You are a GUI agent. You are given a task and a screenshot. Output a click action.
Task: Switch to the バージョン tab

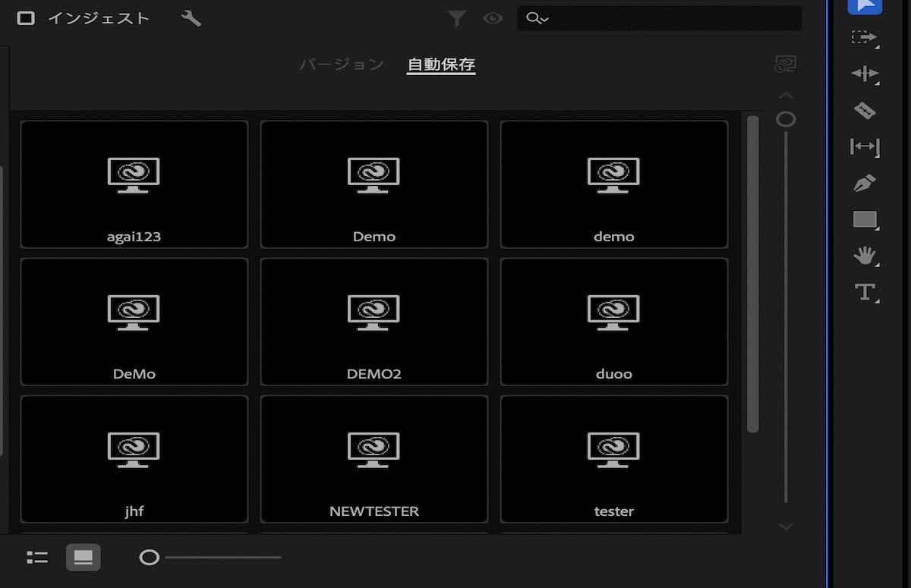(x=342, y=64)
